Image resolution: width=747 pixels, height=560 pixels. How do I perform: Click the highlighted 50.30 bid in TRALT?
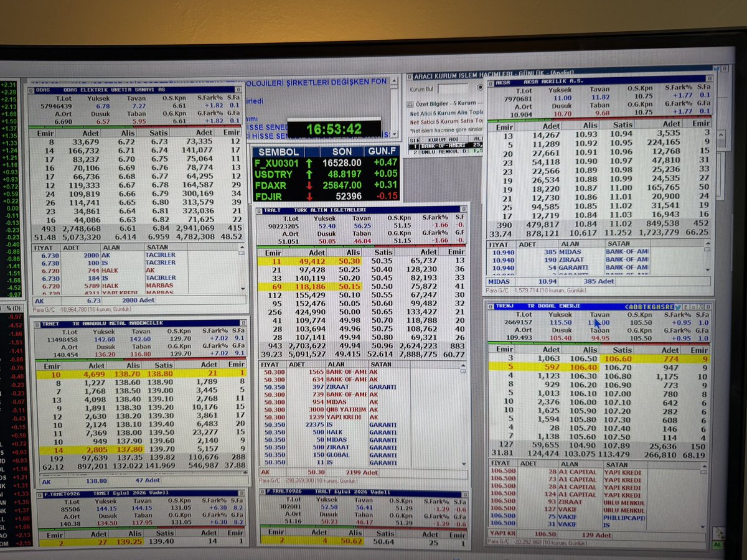348,261
